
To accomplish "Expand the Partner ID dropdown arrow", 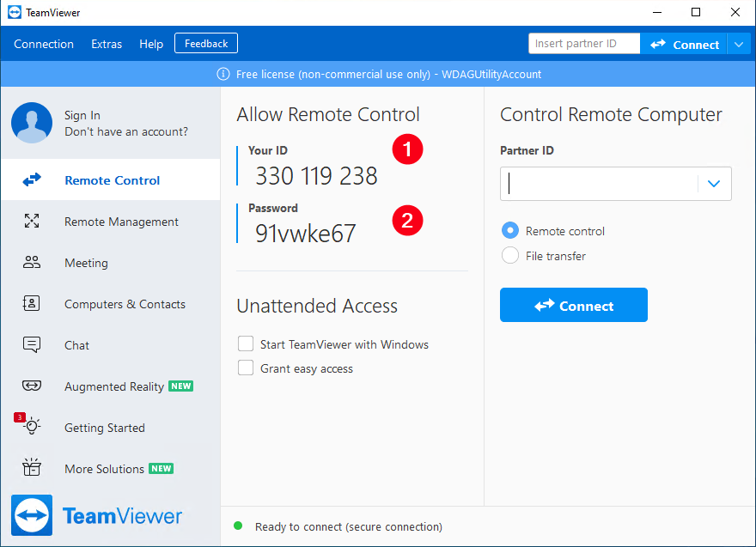I will (x=713, y=184).
